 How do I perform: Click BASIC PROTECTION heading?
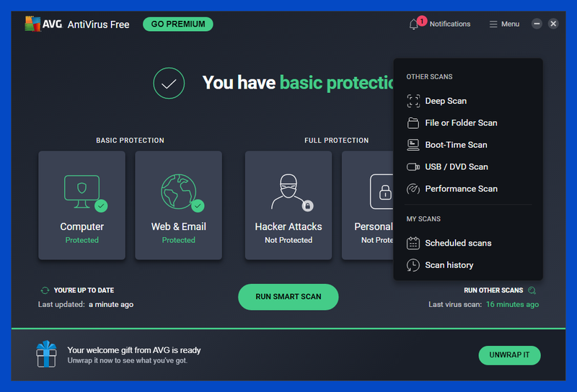(130, 141)
